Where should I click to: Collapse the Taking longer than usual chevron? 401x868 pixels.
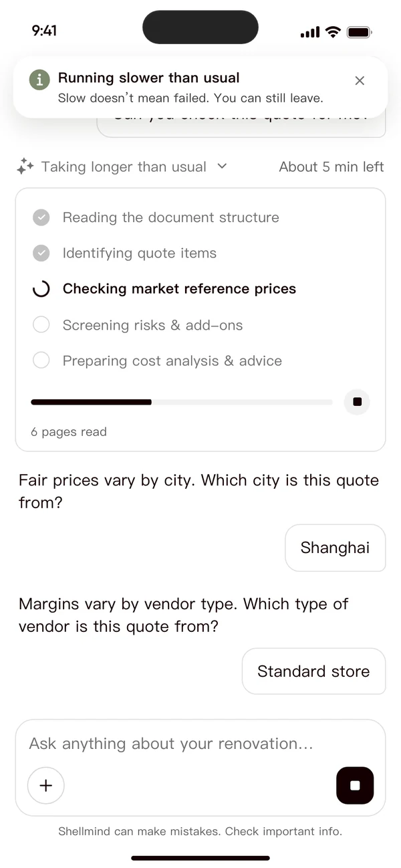[223, 166]
